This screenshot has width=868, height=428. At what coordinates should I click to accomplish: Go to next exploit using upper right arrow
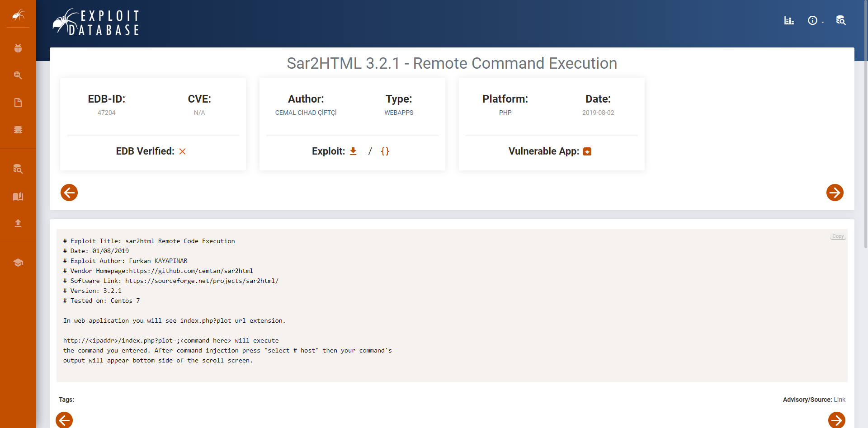click(835, 193)
